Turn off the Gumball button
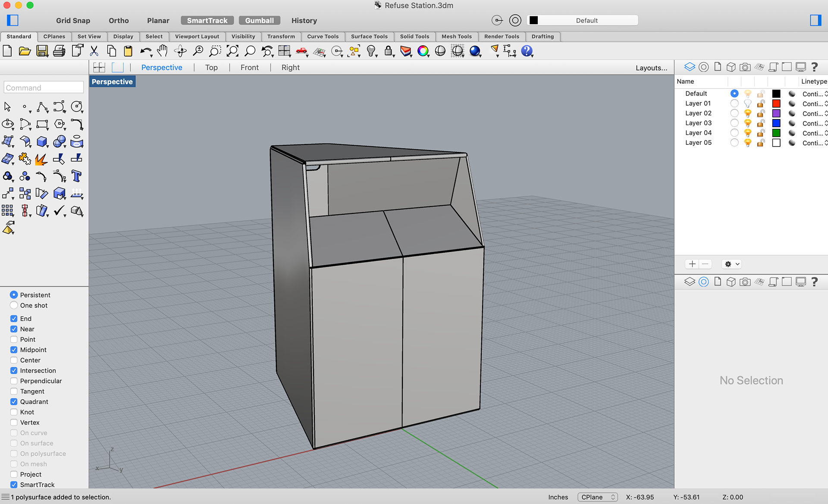This screenshot has height=504, width=828. tap(259, 20)
